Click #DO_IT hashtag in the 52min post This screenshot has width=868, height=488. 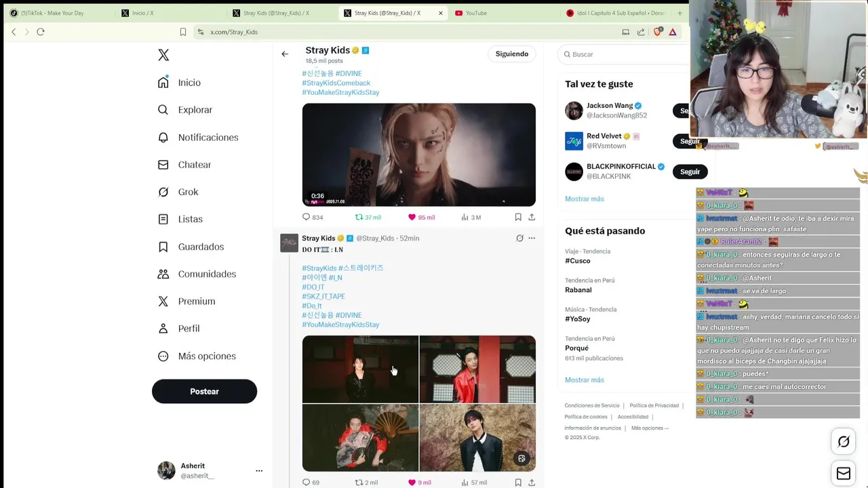[313, 287]
